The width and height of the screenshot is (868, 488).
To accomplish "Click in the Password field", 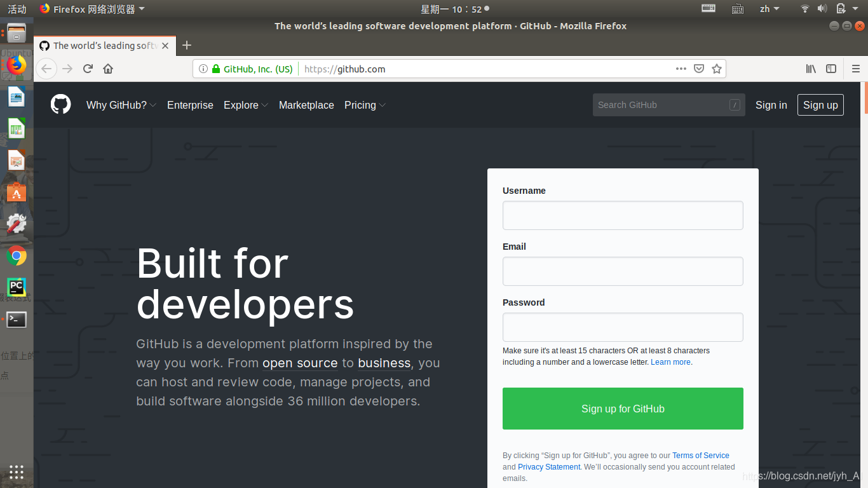I will coord(623,327).
